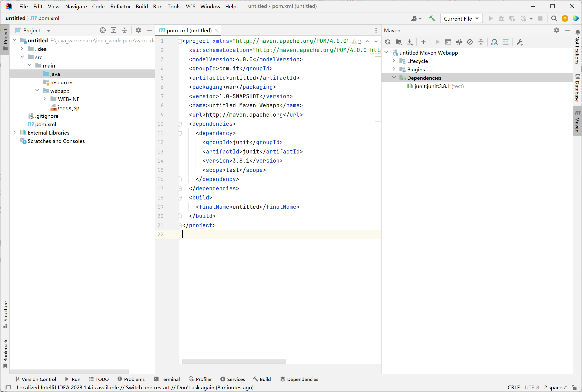Image resolution: width=582 pixels, height=392 pixels.
Task: Toggle the Database side panel
Action: click(577, 88)
